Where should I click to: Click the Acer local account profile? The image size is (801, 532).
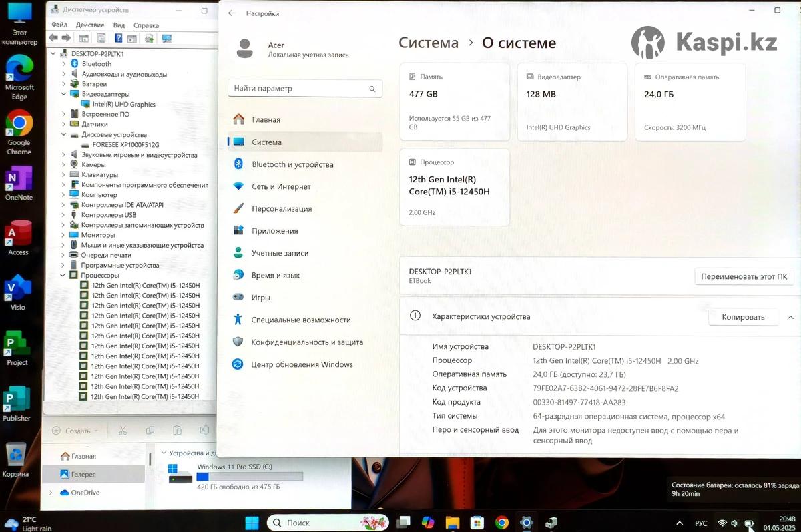pyautogui.click(x=292, y=49)
